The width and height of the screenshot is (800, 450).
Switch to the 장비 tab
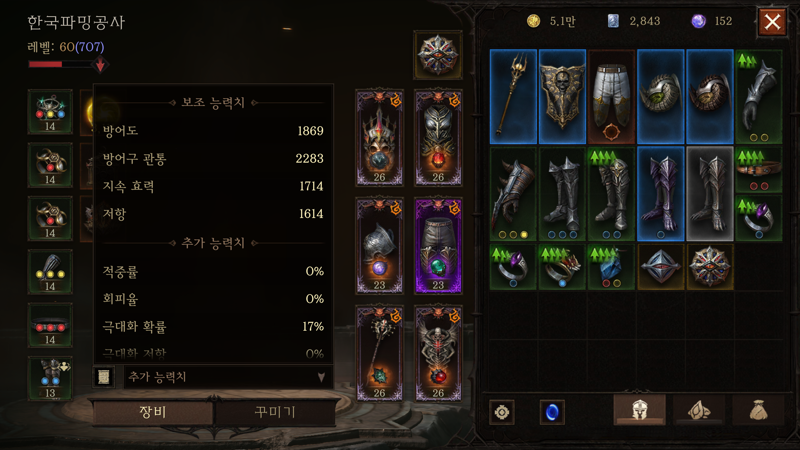click(153, 412)
